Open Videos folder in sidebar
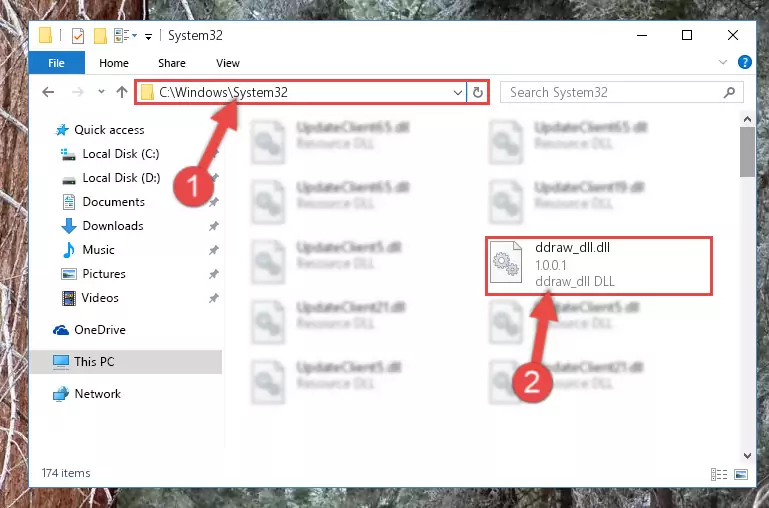This screenshot has width=769, height=508. [90, 298]
